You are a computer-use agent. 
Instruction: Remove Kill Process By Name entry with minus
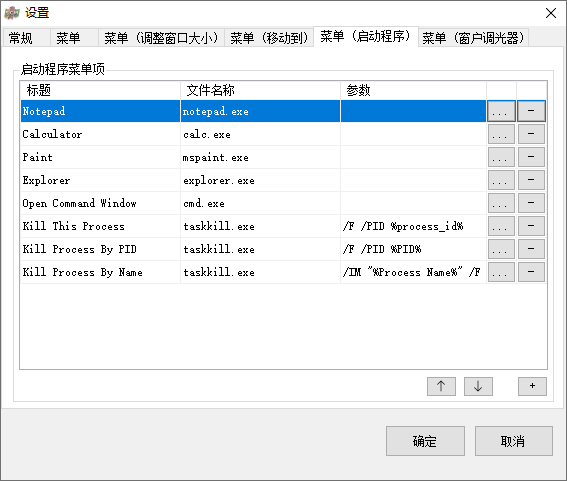click(531, 272)
